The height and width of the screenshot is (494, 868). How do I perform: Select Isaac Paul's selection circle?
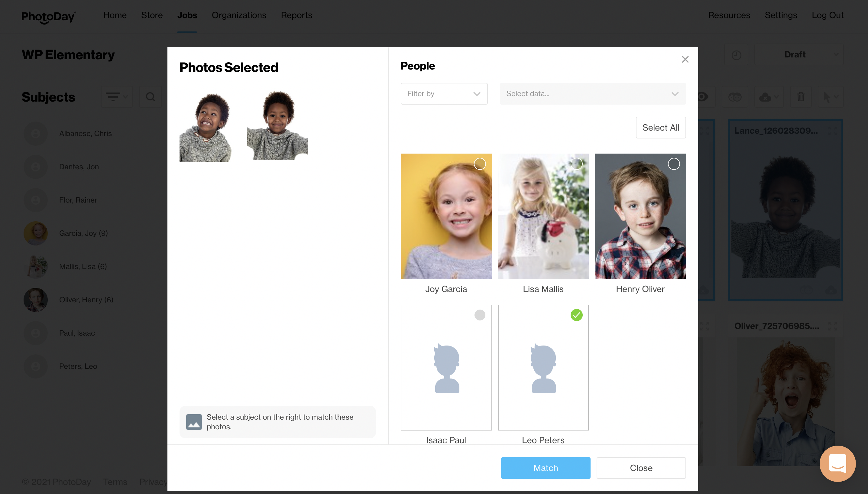(480, 315)
